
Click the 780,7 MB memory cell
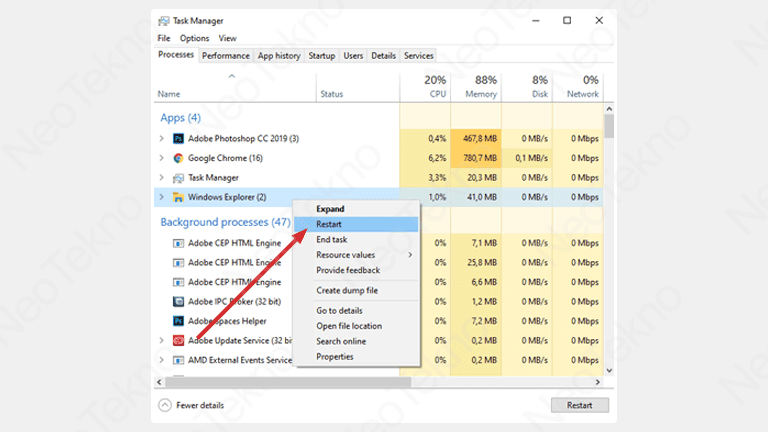point(476,158)
